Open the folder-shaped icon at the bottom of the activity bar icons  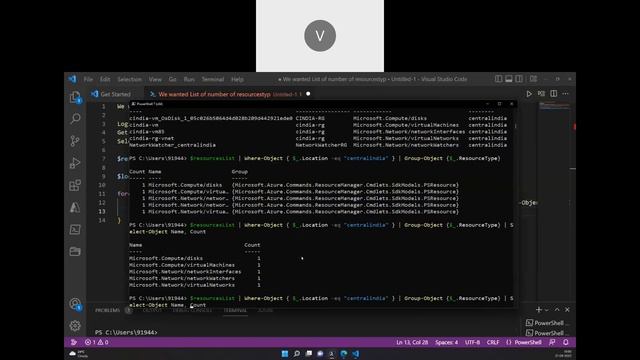click(75, 251)
